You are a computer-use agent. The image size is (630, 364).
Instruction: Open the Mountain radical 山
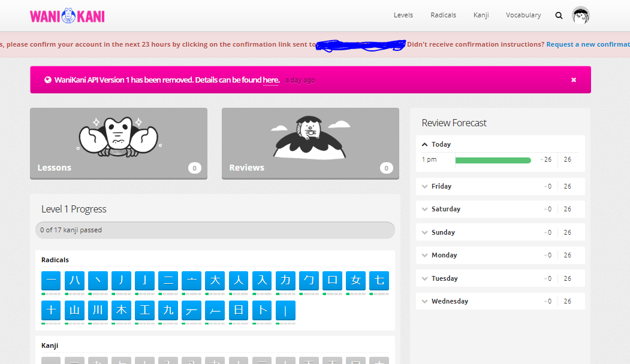(x=75, y=310)
